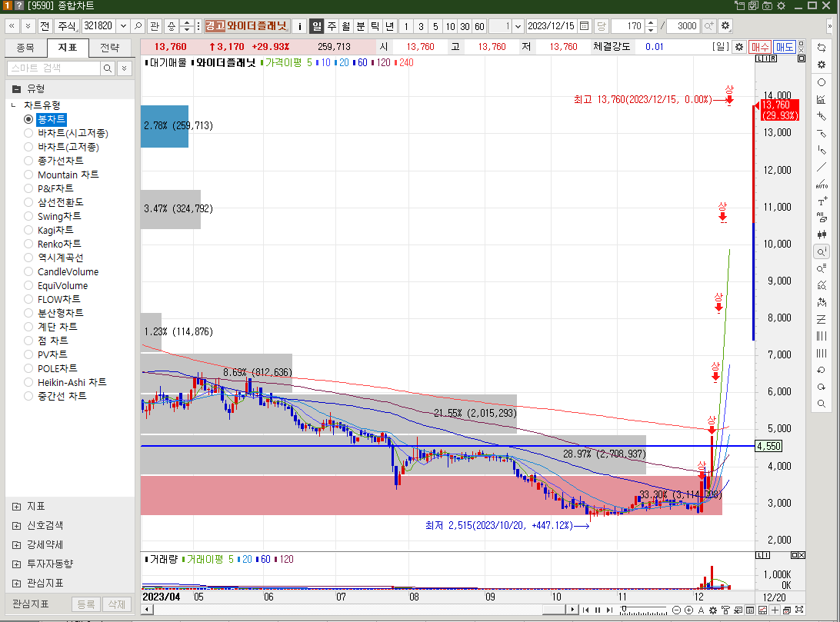
Task: Expand the 관심지표 tree section
Action: point(17,583)
